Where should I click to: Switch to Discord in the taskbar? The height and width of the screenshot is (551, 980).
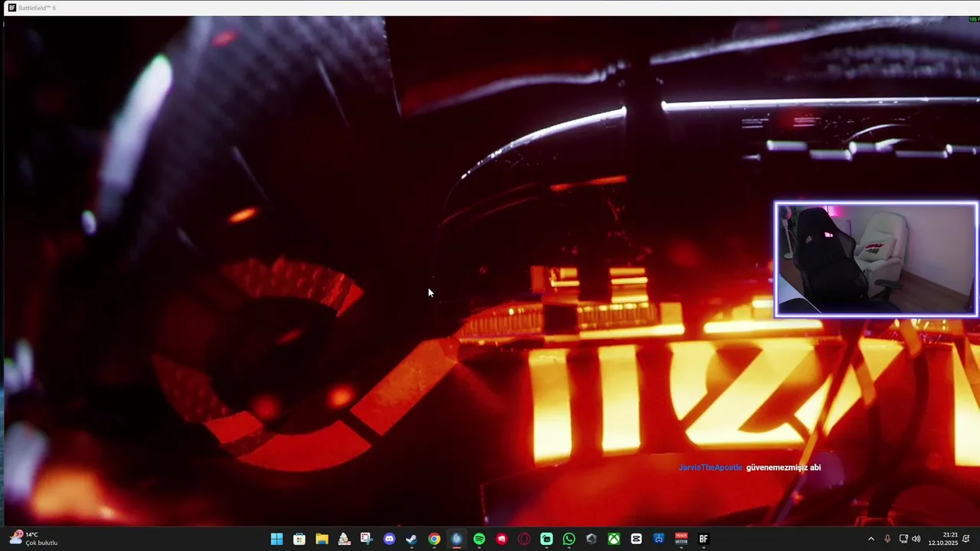[x=389, y=539]
